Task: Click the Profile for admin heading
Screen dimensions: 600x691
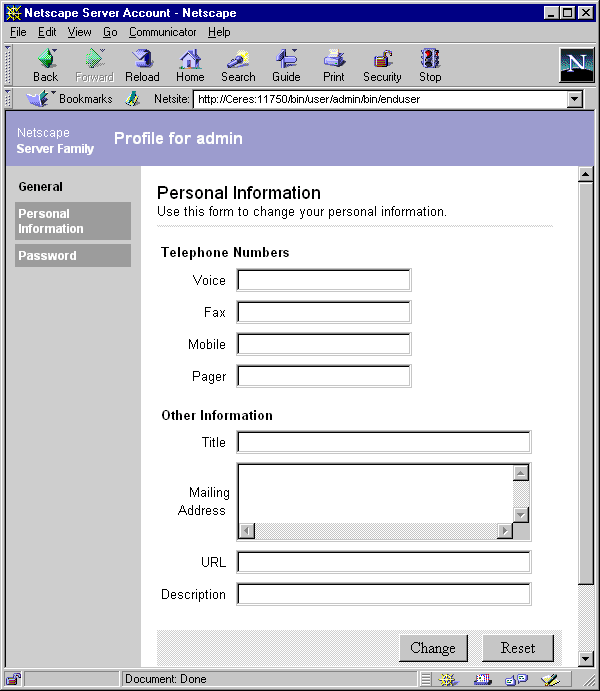Action: pos(178,138)
